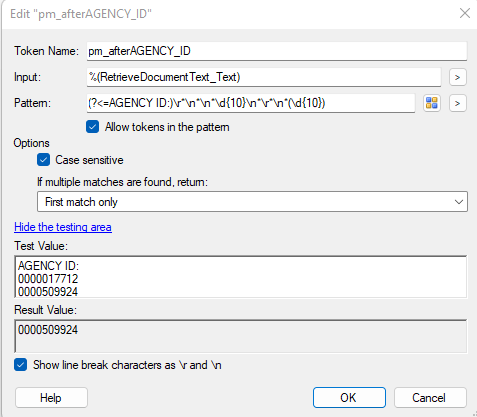Viewport: 477px width, 417px height.
Task: Place cursor in the Pattern regex field
Action: coord(251,103)
